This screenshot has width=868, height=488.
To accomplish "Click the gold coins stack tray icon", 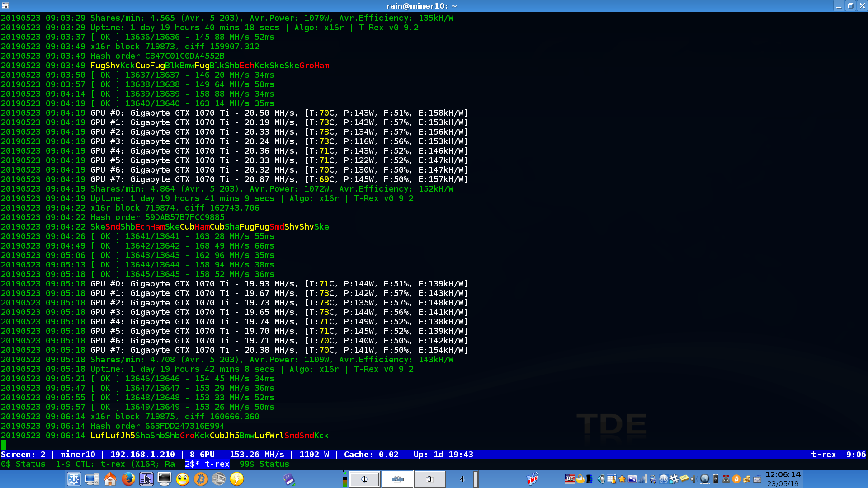I will click(x=747, y=479).
